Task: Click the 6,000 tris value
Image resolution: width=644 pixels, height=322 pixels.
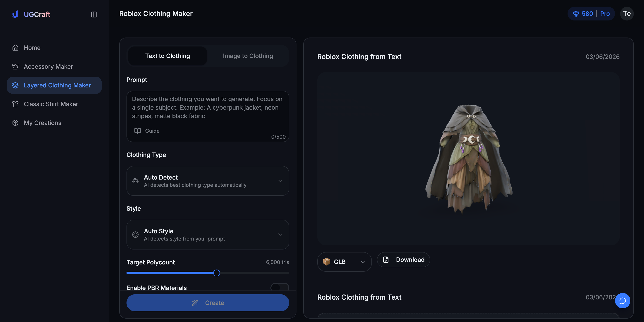Action: (277, 262)
